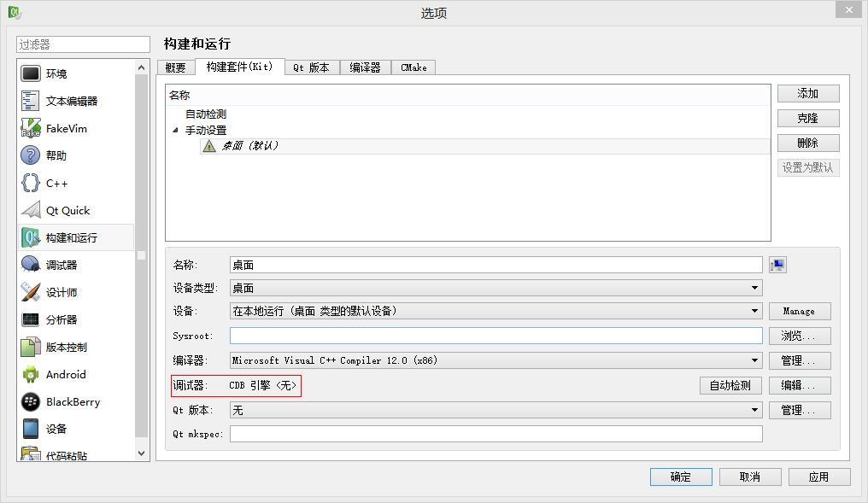The image size is (868, 503).
Task: Click the 构建和运行 category icon
Action: [x=31, y=237]
